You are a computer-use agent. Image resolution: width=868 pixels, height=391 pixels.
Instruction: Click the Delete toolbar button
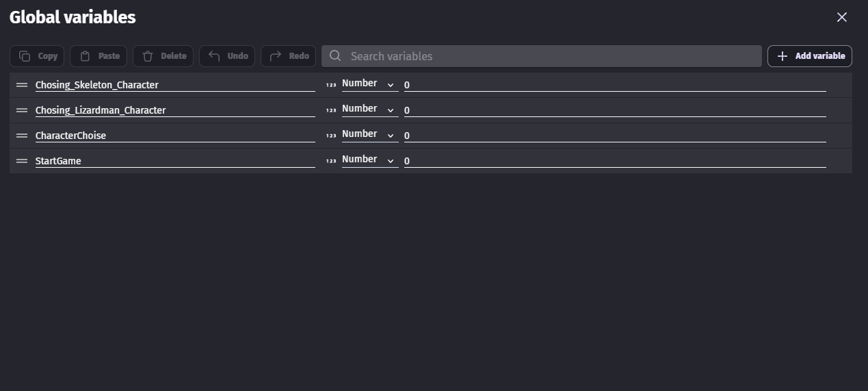pos(163,56)
